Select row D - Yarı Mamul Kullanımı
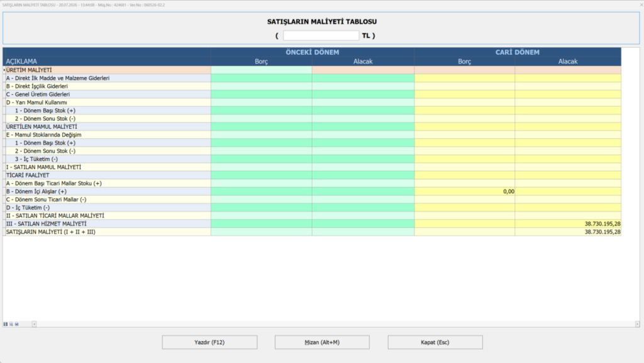This screenshot has width=644, height=363. pyautogui.click(x=312, y=103)
